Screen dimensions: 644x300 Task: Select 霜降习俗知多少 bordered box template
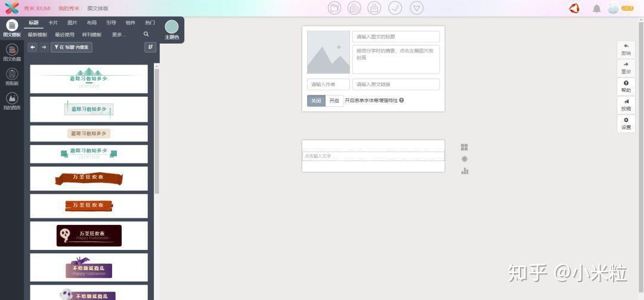[x=89, y=109]
